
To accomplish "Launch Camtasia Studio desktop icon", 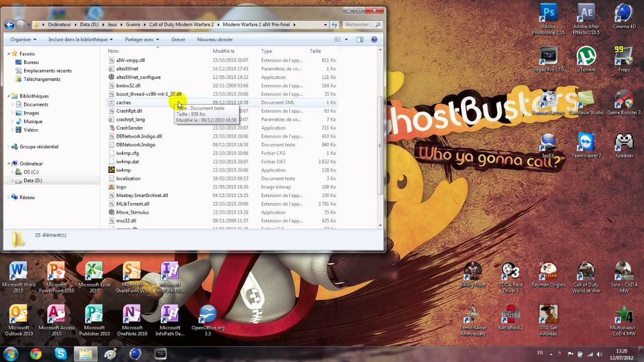I will pos(586,103).
